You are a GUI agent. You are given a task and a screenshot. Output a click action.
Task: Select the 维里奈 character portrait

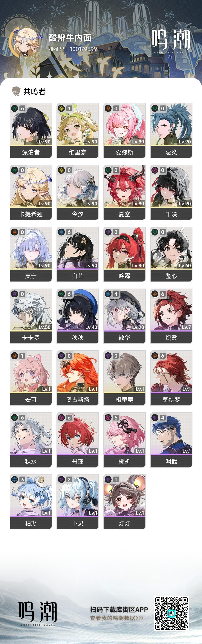coord(78,124)
